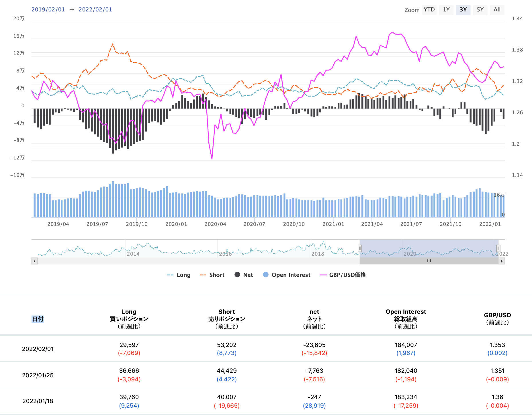The width and height of the screenshot is (532, 418).
Task: Click the scrollbar track left of thumb
Action: 198,261
